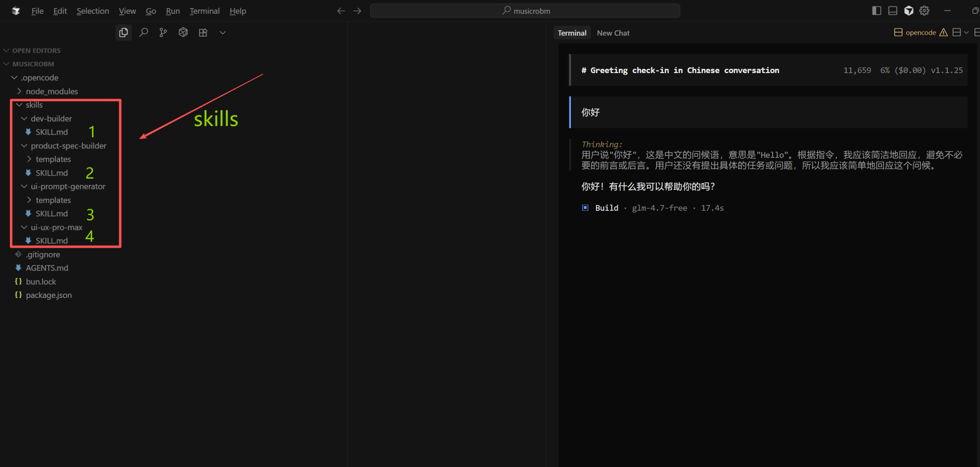Viewport: 980px width, 467px height.
Task: Click the opencode warning triangle icon
Action: 944,32
